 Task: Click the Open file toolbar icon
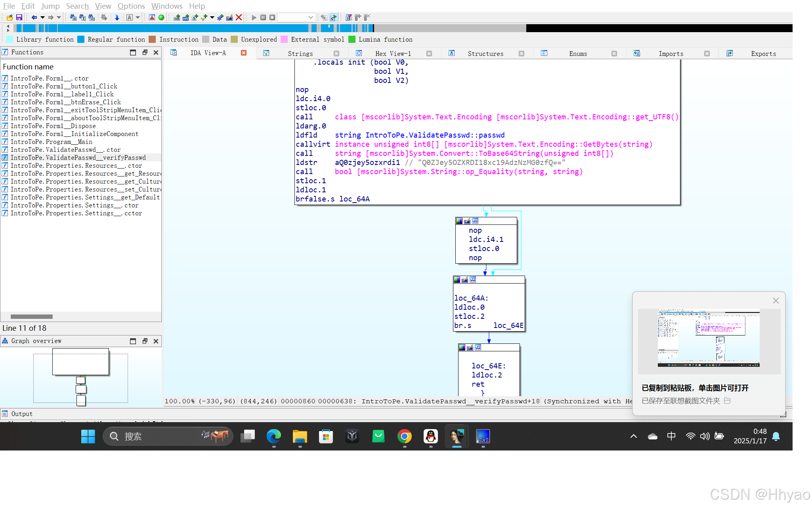click(x=10, y=17)
